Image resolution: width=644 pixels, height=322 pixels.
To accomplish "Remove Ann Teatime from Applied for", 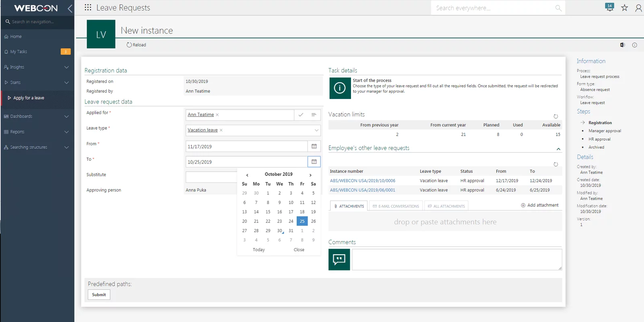I will (217, 115).
